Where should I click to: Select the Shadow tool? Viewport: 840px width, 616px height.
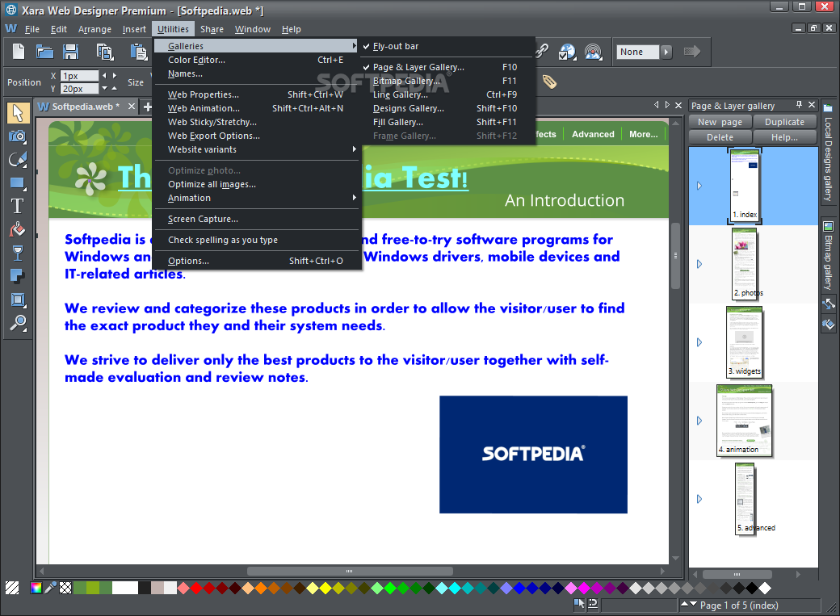pyautogui.click(x=18, y=276)
